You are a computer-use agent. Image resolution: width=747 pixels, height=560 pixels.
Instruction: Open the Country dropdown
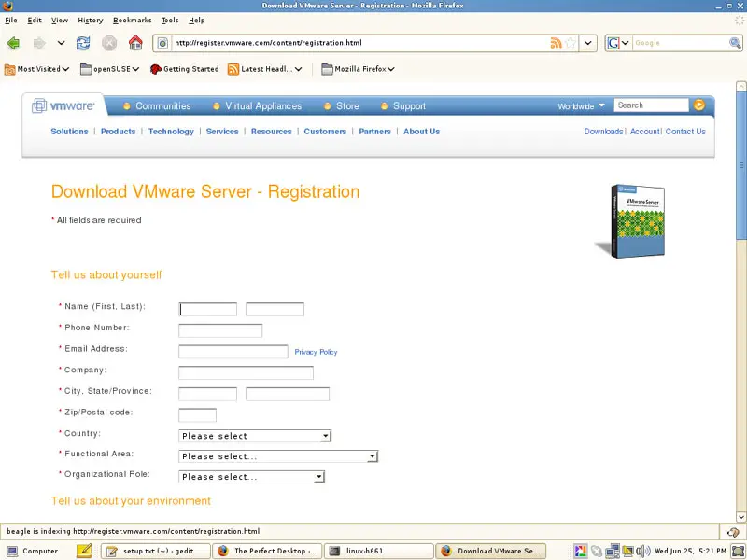(254, 436)
